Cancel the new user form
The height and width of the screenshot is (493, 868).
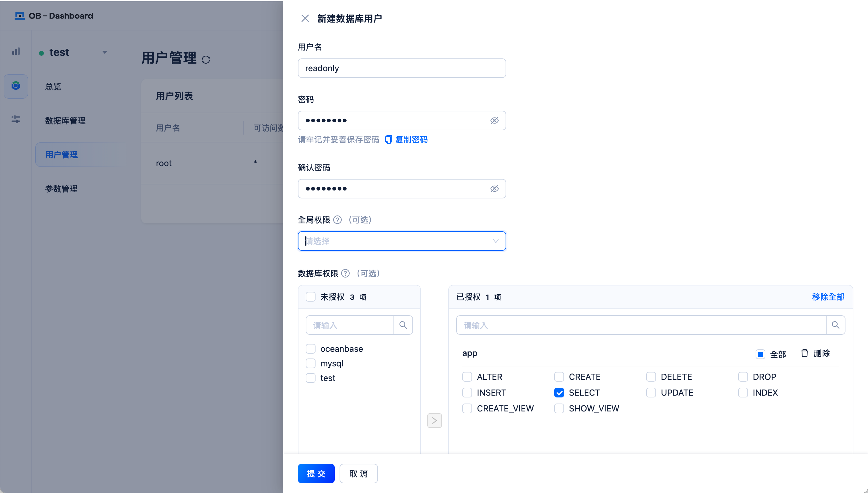point(358,473)
